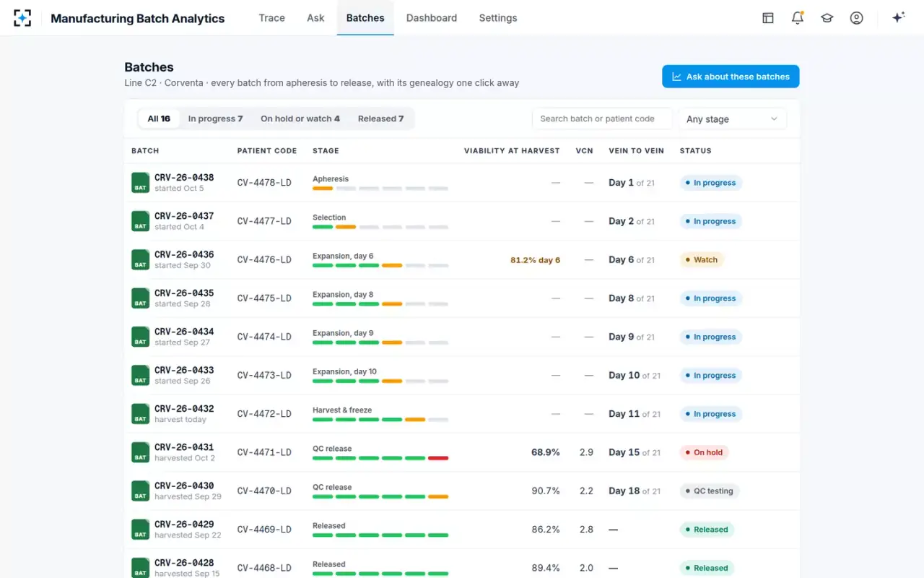Click the 81.2% day 6 viability value

535,260
